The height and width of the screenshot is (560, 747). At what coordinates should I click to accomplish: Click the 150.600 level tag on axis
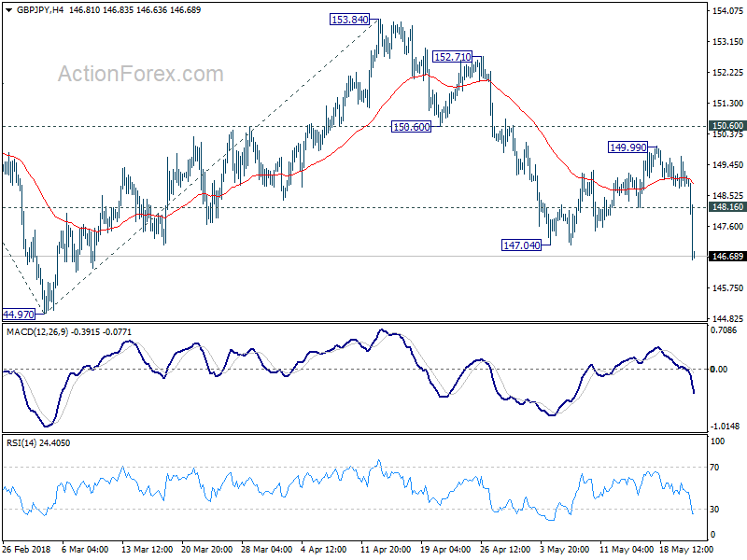(x=727, y=126)
